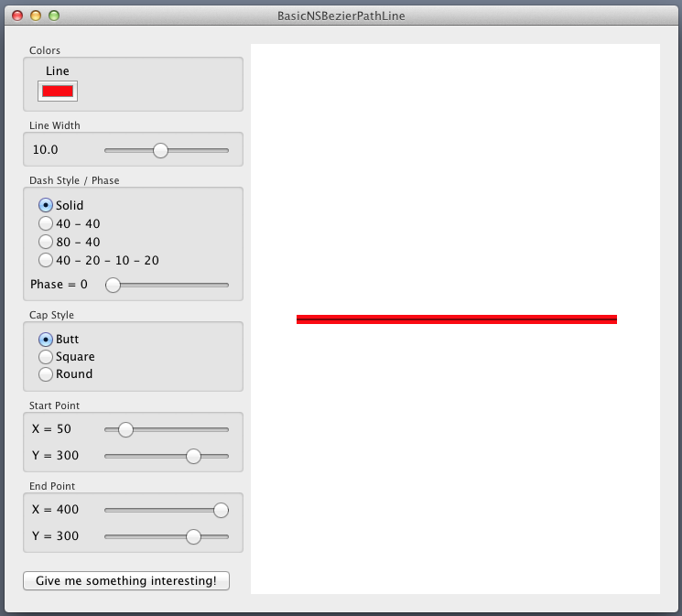
Task: Click the Start Point X slider knob
Action: [x=125, y=429]
